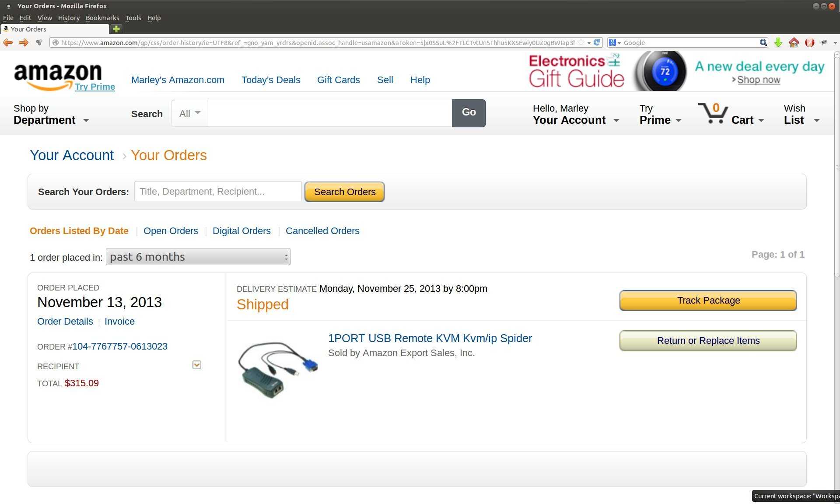
Task: Bookmark page with the star icon
Action: (581, 42)
